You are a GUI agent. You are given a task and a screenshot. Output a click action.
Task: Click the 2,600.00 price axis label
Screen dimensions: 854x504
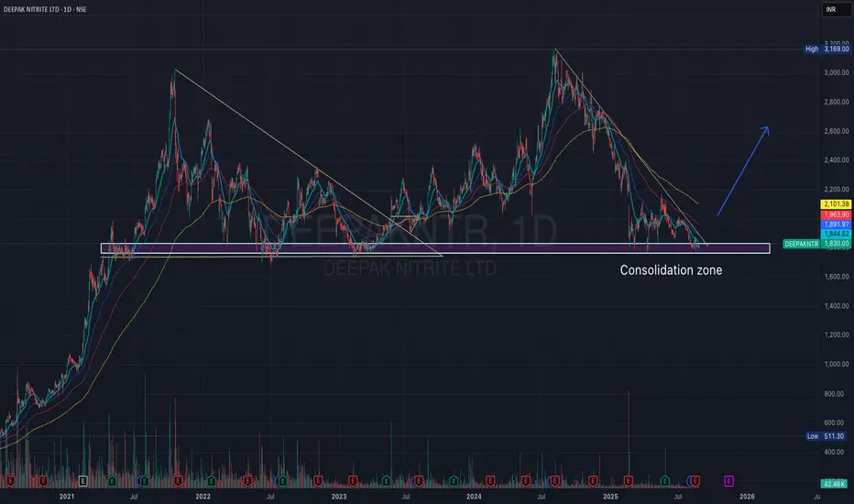click(x=836, y=131)
